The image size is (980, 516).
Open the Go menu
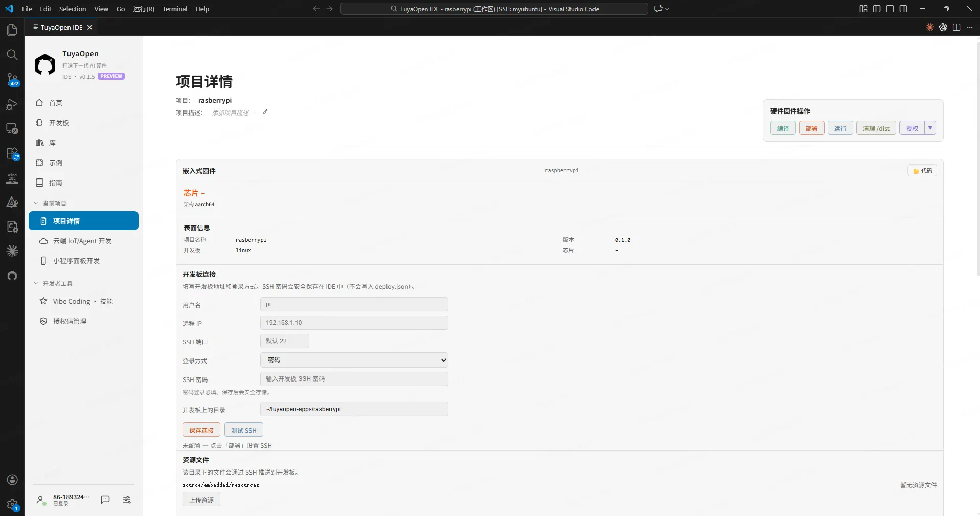point(121,9)
